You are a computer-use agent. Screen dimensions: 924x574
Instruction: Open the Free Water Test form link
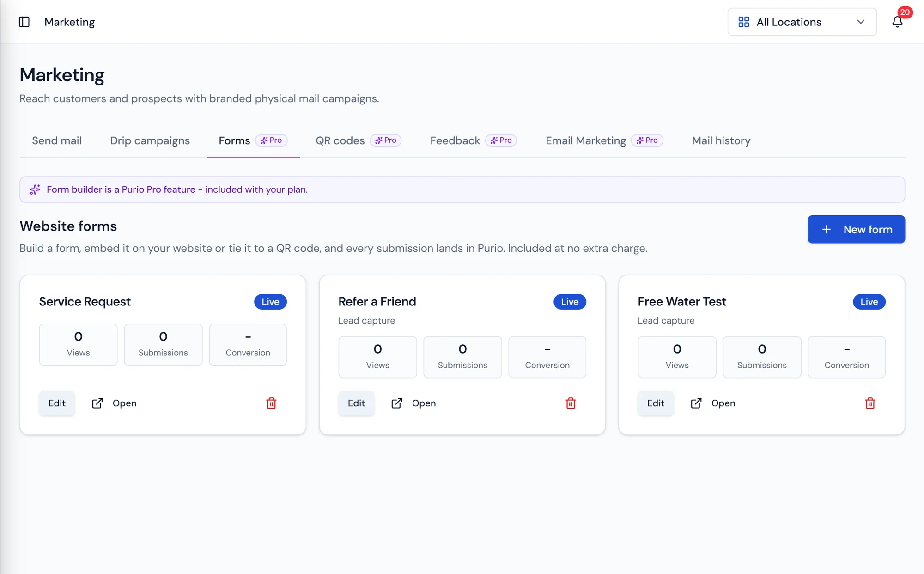[713, 403]
